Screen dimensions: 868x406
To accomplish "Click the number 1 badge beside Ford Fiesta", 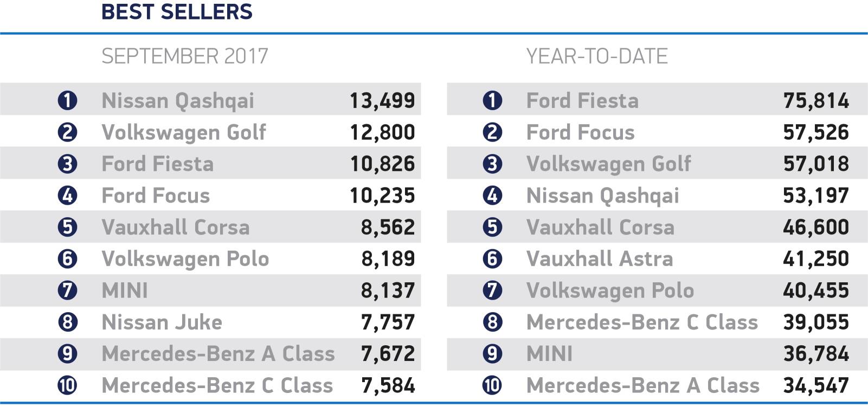I will tap(492, 100).
